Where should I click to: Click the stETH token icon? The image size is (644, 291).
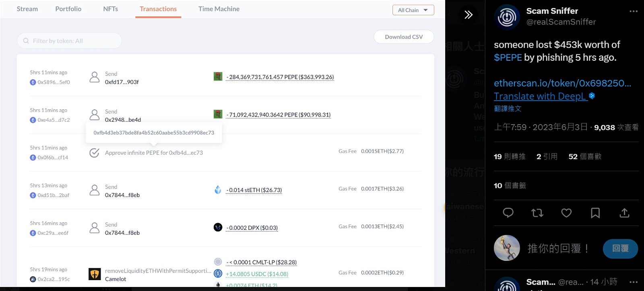pyautogui.click(x=218, y=190)
